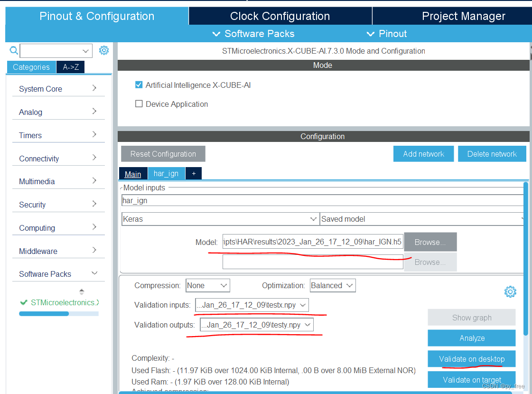The width and height of the screenshot is (532, 394).
Task: Open the Keras model type dropdown
Action: pos(220,219)
